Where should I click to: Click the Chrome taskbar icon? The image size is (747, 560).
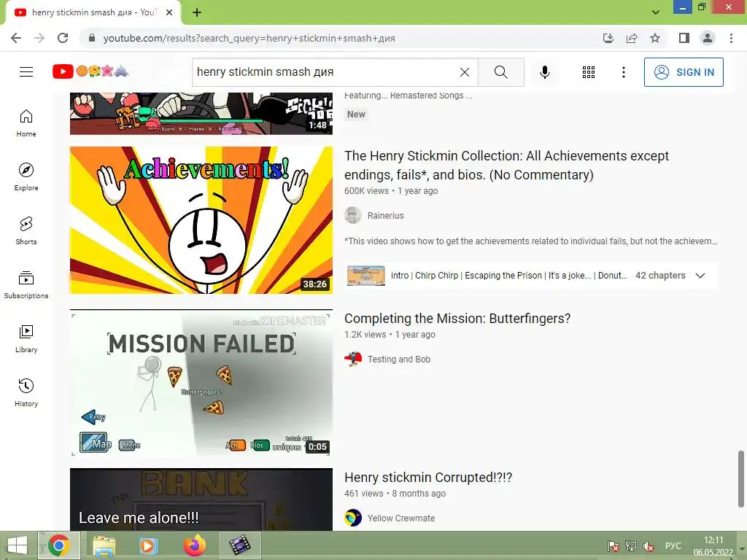[59, 545]
